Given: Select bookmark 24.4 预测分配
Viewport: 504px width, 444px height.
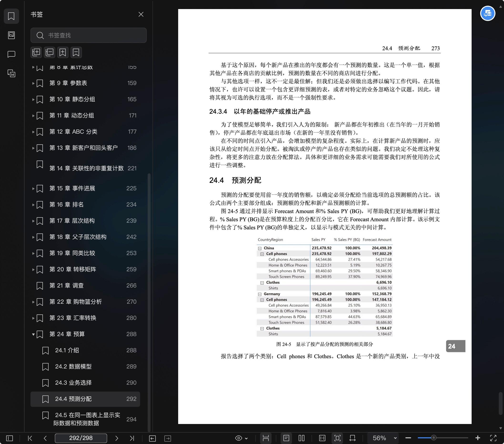Looking at the screenshot, I should (85, 399).
